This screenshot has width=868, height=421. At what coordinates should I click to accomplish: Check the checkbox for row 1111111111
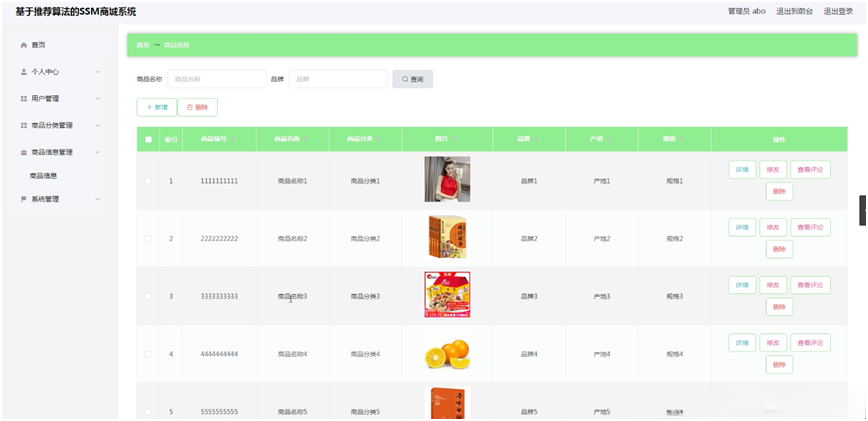tap(148, 181)
